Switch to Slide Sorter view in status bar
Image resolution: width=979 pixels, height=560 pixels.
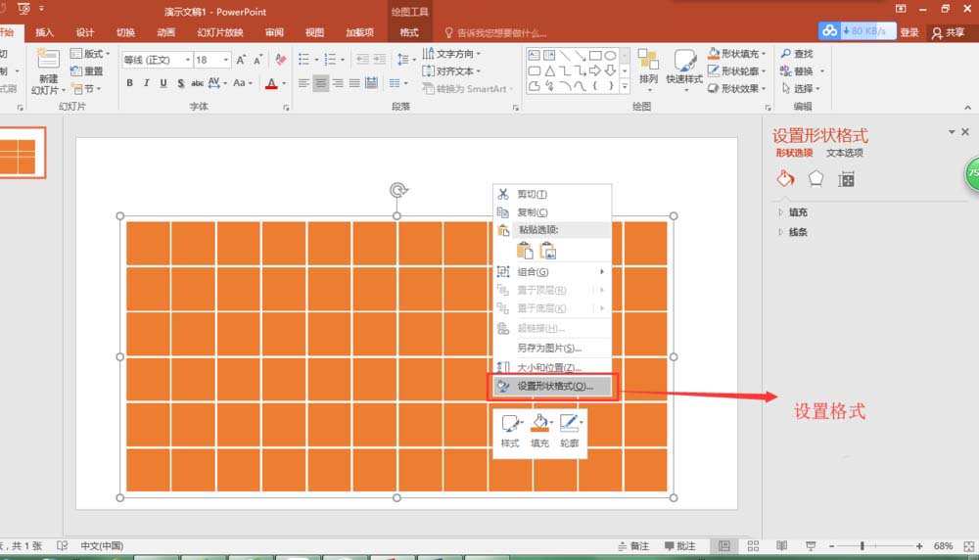tap(753, 546)
